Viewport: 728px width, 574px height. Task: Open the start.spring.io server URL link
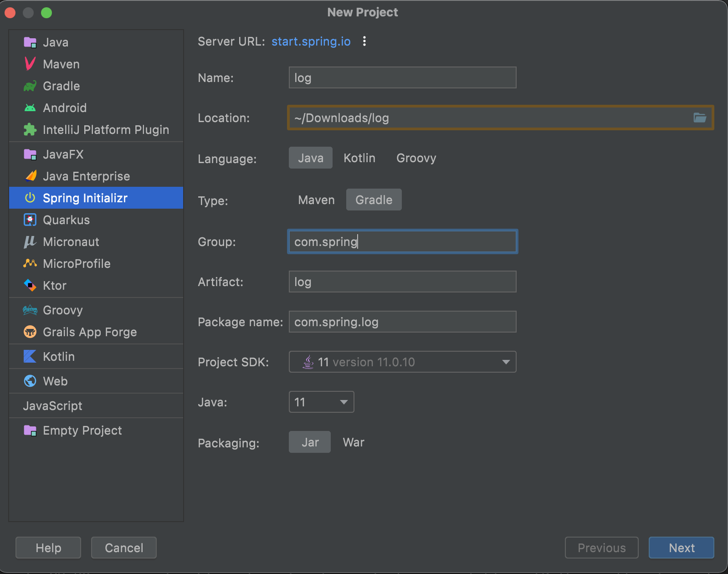311,41
